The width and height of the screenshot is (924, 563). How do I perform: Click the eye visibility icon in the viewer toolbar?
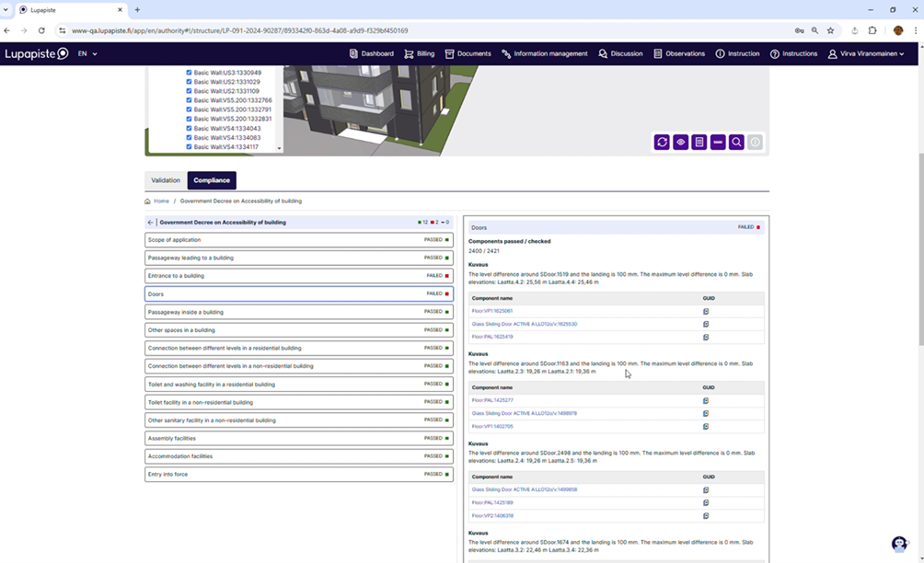[x=681, y=143]
